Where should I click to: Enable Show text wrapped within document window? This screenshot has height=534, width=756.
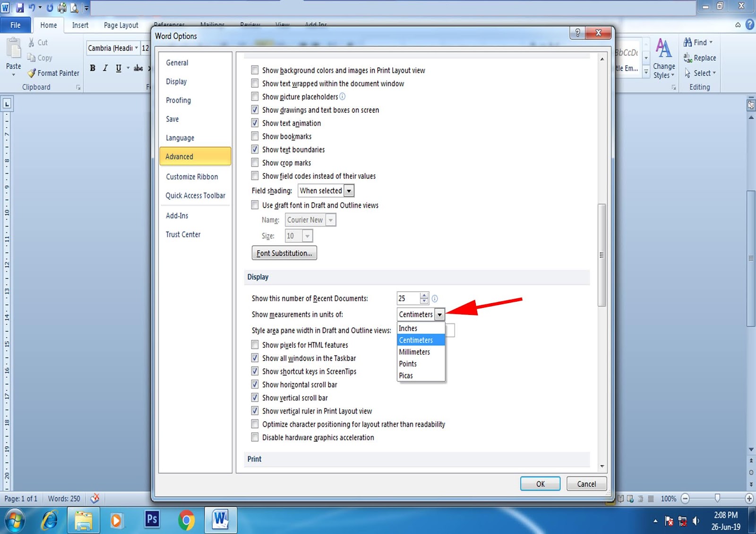coord(255,83)
